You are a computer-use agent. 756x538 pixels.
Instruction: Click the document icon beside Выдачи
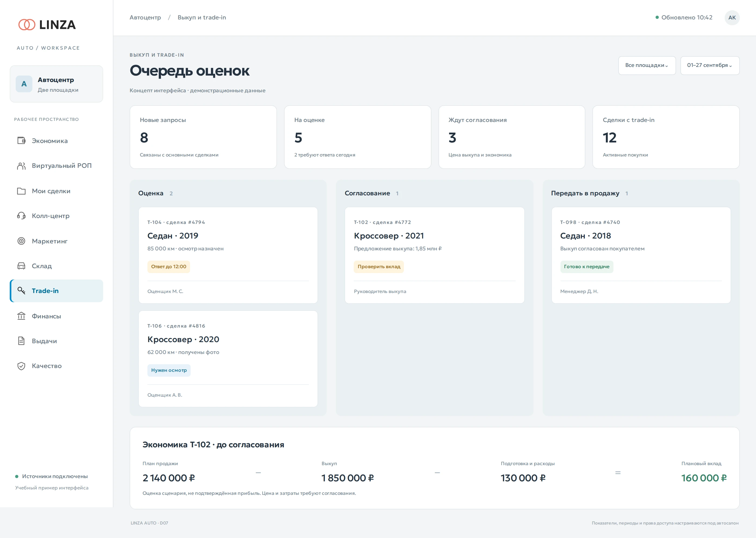tap(21, 341)
